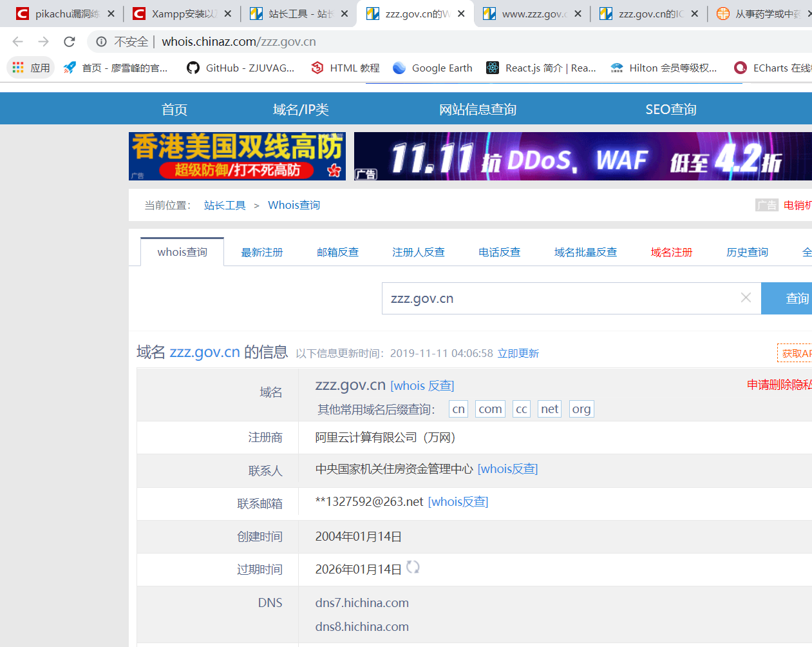The width and height of the screenshot is (812, 647).
Task: Open the Hilton 会员等级 bookmark
Action: [x=664, y=68]
